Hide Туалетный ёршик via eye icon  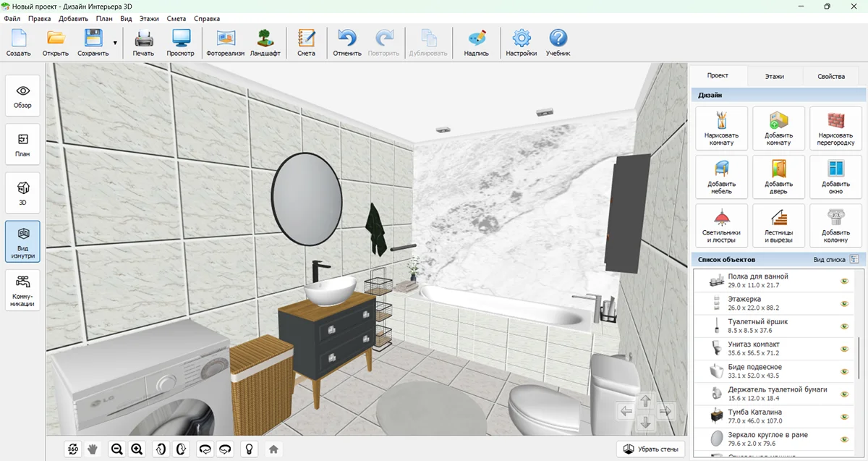(843, 326)
